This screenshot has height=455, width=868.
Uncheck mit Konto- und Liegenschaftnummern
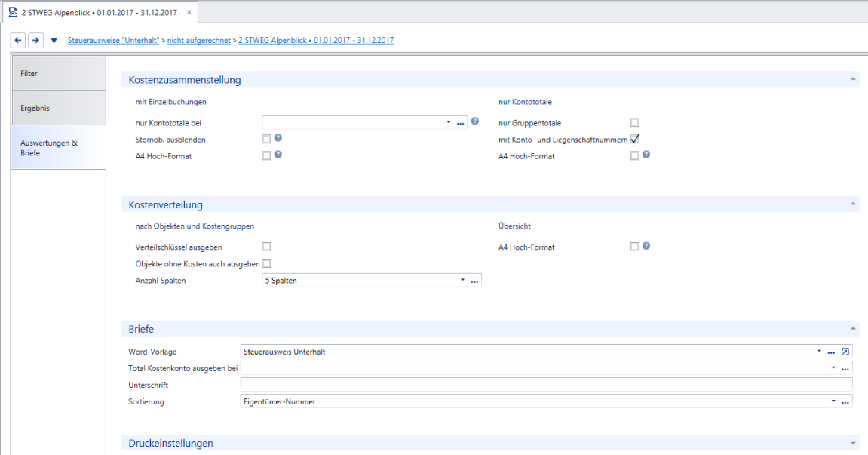pos(634,139)
